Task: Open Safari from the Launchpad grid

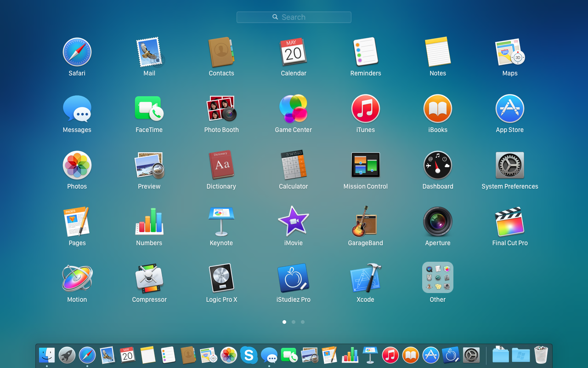Action: pyautogui.click(x=77, y=52)
